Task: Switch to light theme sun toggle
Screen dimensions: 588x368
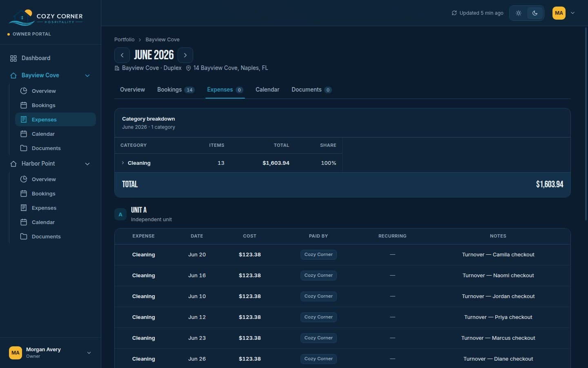Action: click(x=519, y=13)
